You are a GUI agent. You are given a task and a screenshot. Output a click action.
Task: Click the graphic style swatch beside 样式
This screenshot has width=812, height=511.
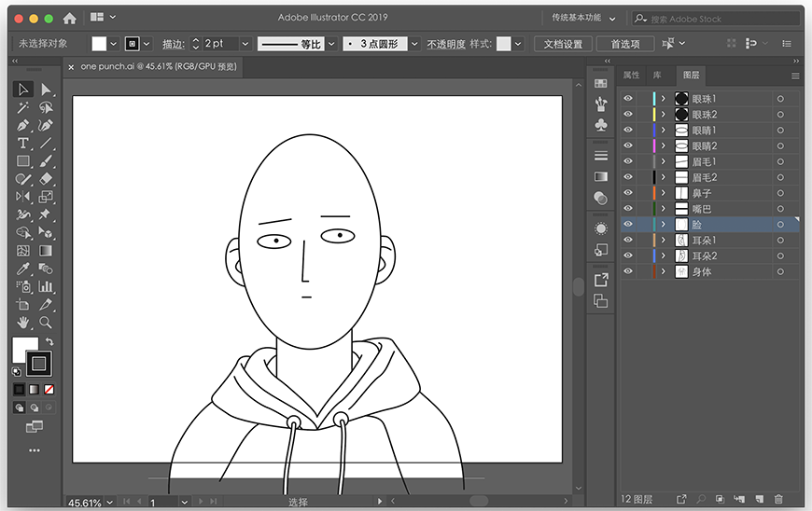pos(503,44)
